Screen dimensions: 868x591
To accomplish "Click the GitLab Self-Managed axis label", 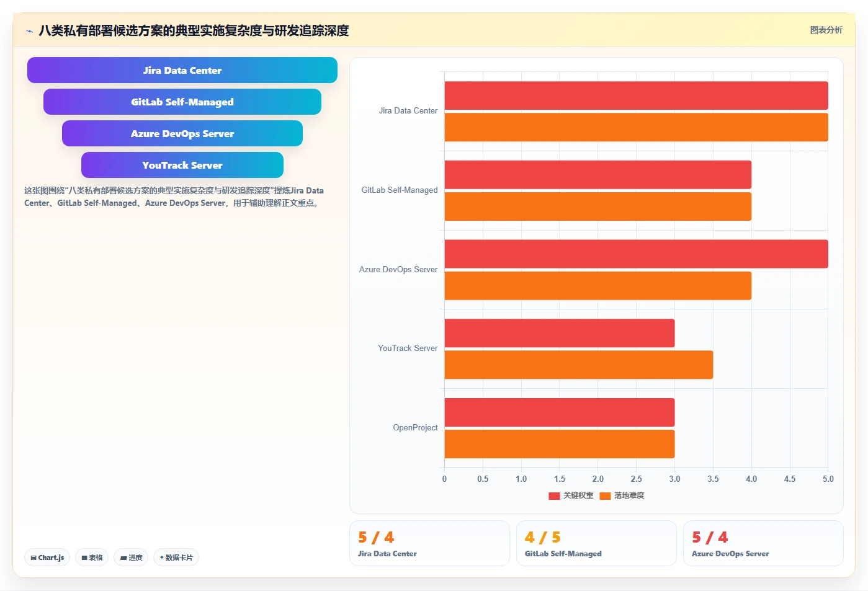I will 400,190.
